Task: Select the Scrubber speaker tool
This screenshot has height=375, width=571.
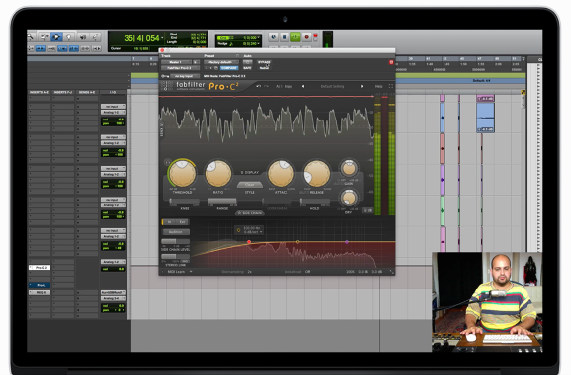Action: click(x=83, y=37)
